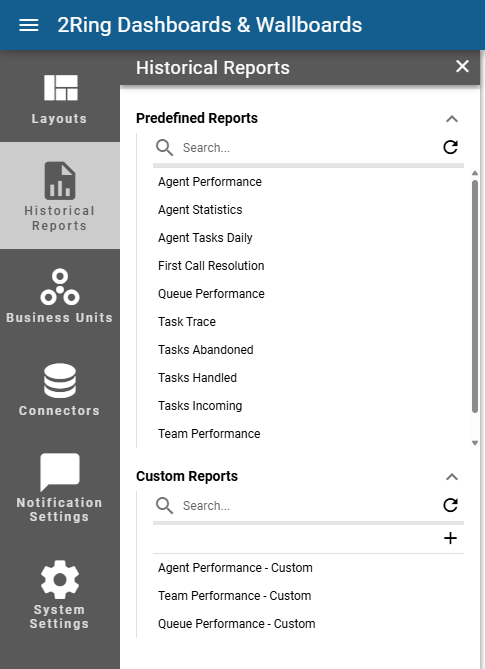This screenshot has width=485, height=669.
Task: Open the Agent Tasks Daily report
Action: [x=205, y=238]
